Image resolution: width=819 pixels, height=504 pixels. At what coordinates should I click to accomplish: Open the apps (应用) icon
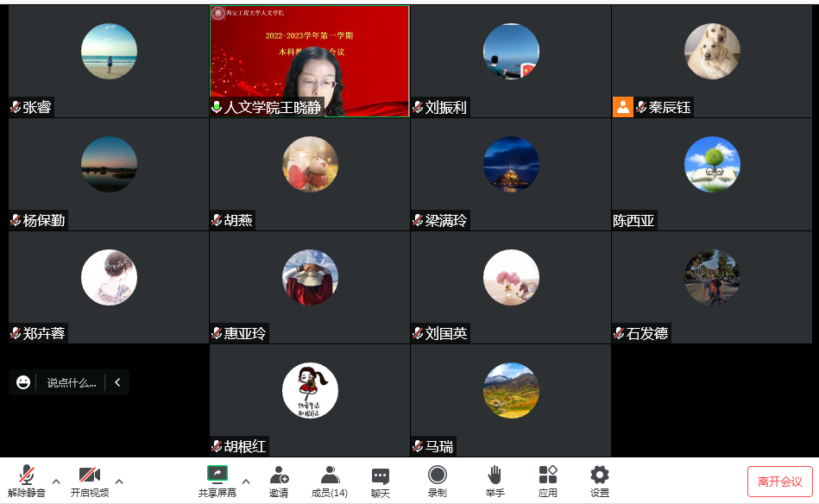point(548,481)
